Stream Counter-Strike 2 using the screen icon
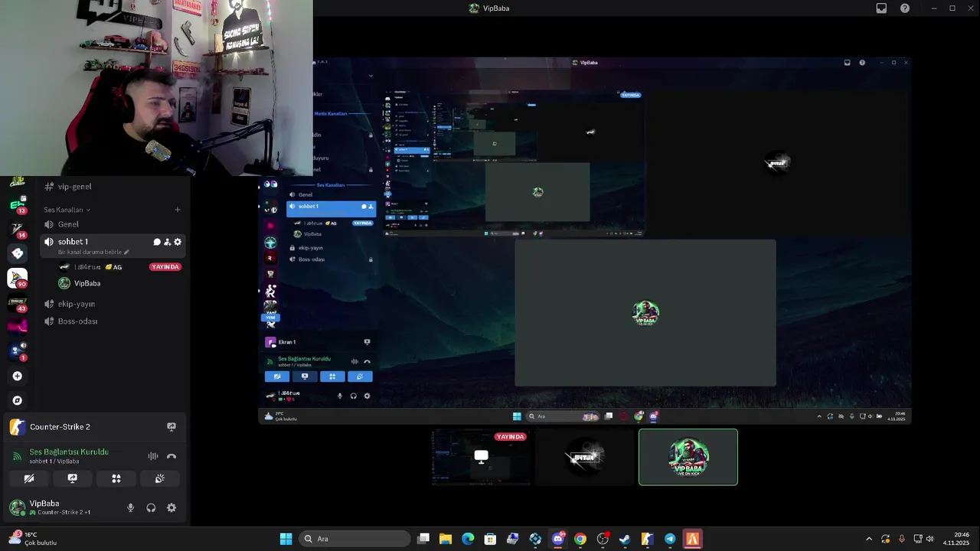980x551 pixels. click(x=171, y=427)
